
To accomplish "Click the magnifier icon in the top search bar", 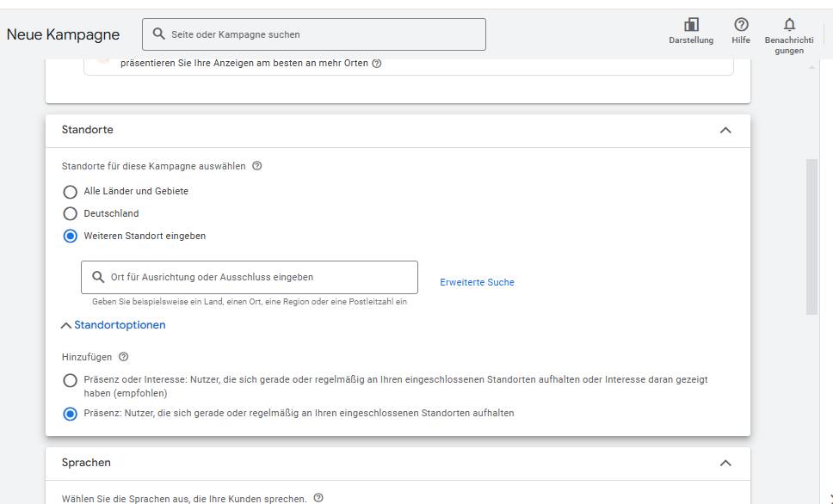I will tap(159, 34).
